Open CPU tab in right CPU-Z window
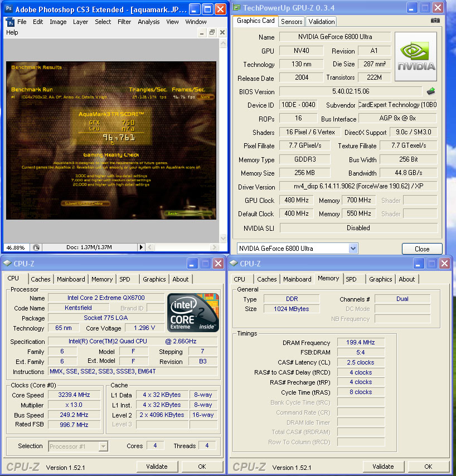The width and height of the screenshot is (456, 476). coord(239,279)
